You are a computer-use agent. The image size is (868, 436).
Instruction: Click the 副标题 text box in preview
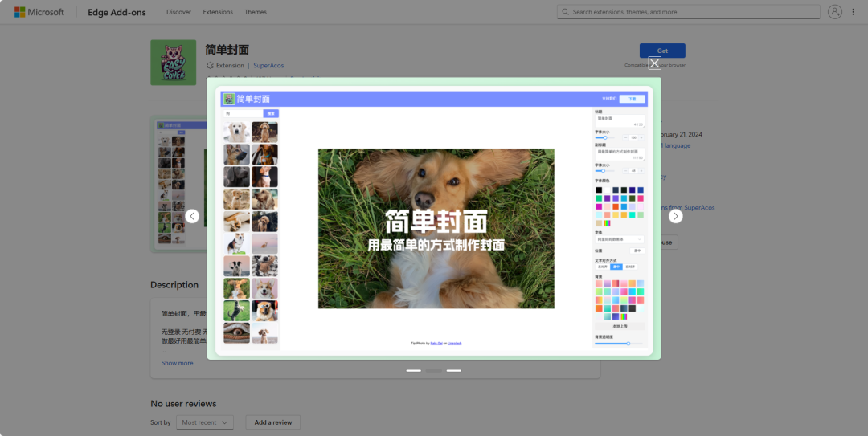click(620, 154)
